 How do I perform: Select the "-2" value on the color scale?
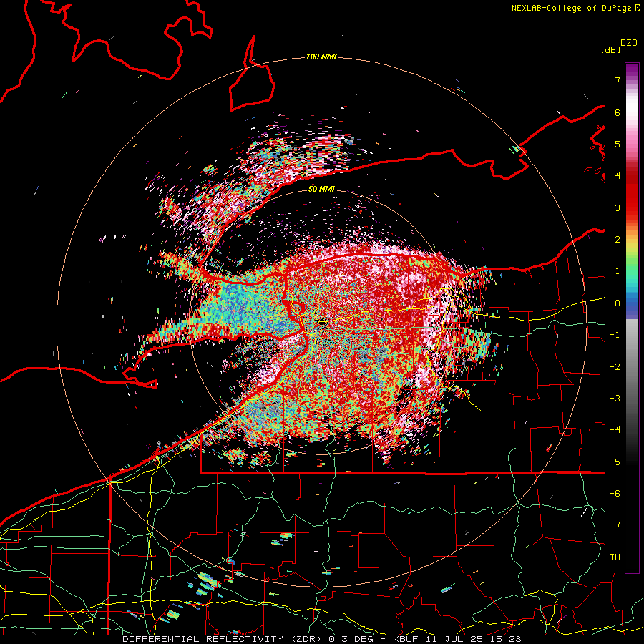(615, 366)
